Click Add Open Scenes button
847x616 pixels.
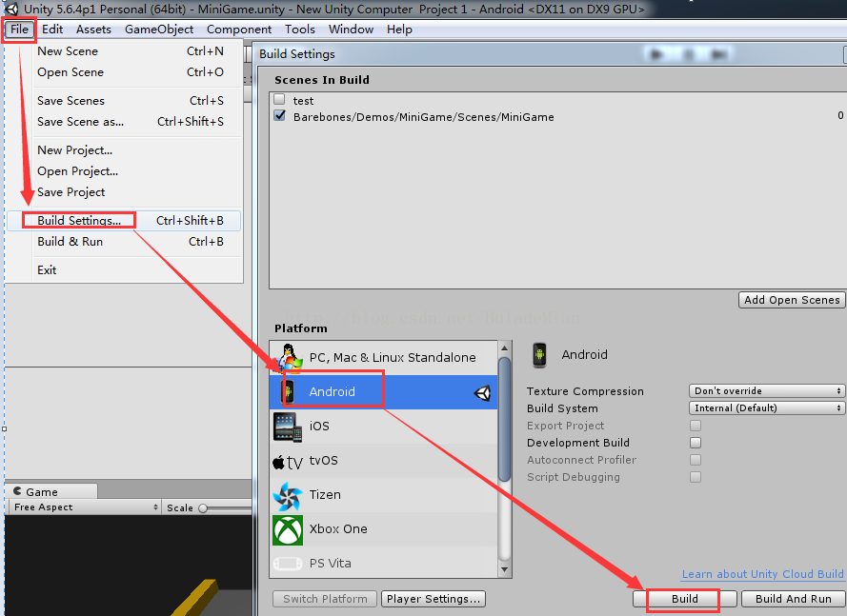792,300
